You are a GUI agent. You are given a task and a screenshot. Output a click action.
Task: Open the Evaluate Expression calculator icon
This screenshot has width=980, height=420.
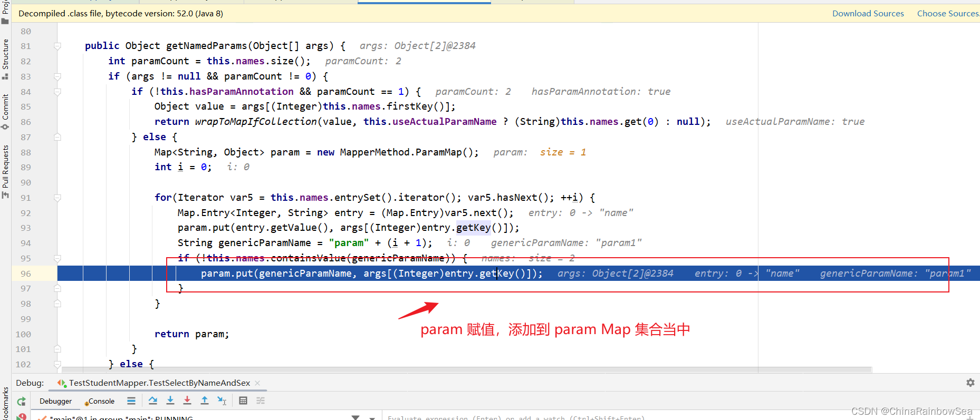pyautogui.click(x=243, y=401)
